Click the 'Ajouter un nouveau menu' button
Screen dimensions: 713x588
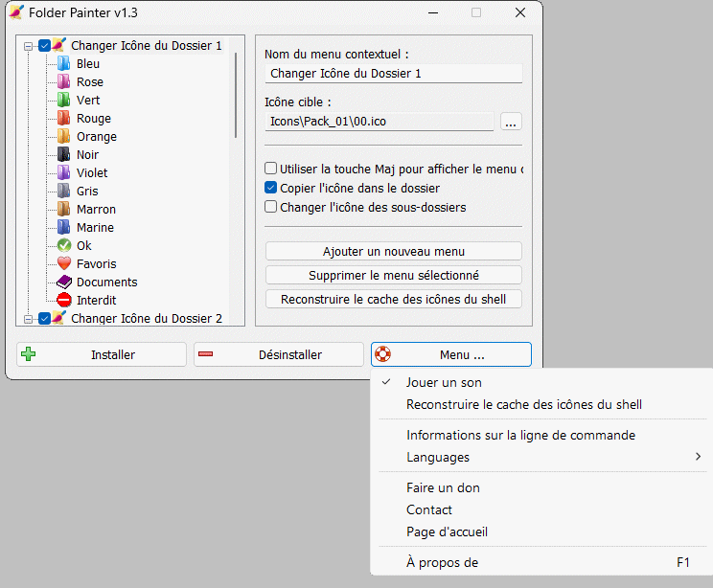point(394,251)
